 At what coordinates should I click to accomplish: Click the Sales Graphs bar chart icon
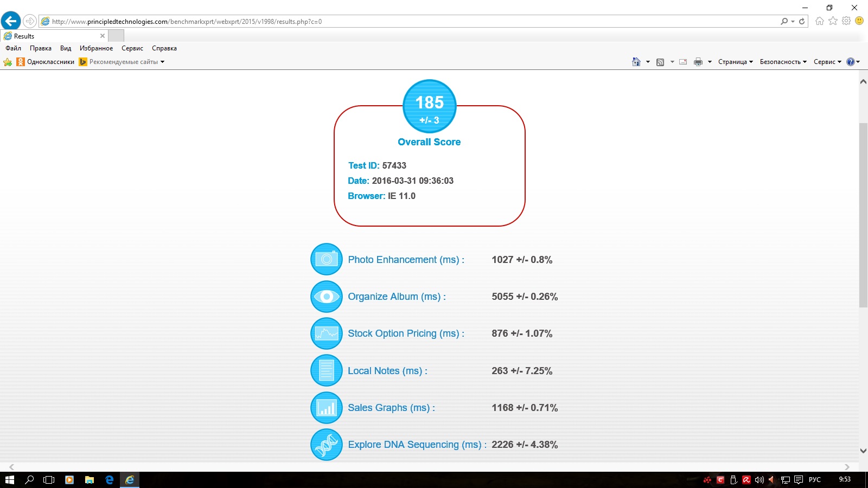[327, 408]
